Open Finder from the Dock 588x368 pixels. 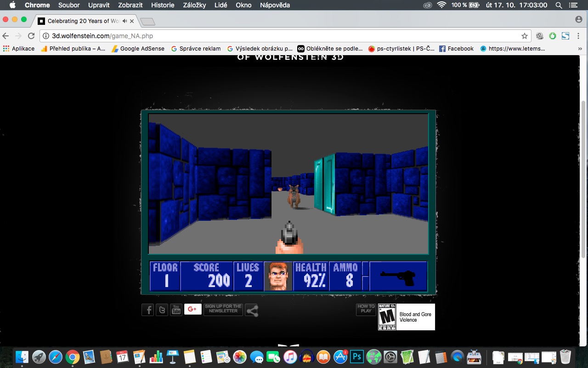click(x=22, y=356)
